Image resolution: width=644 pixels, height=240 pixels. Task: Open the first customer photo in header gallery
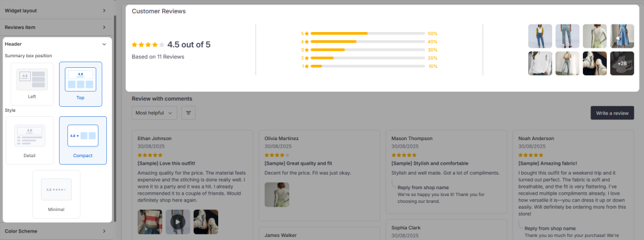click(540, 36)
